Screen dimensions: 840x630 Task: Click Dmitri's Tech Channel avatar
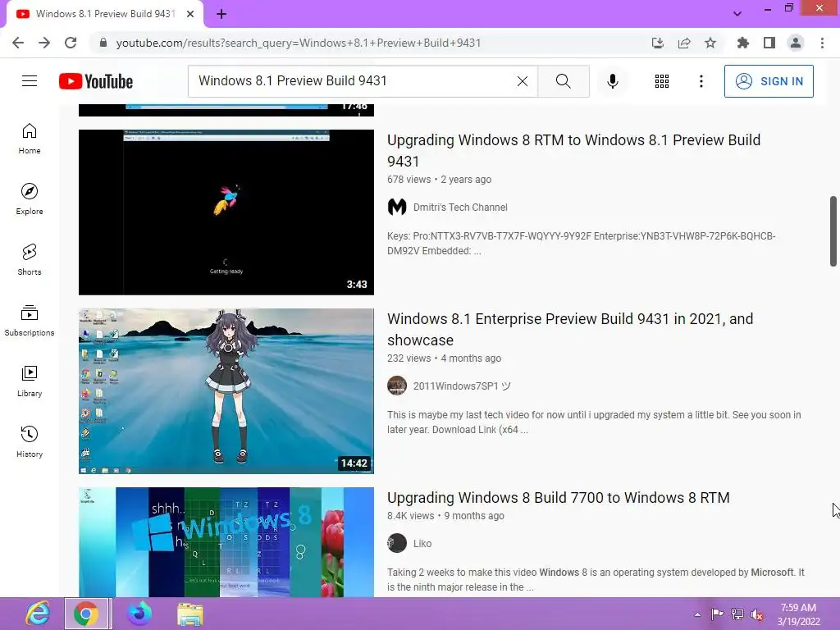pyautogui.click(x=397, y=207)
